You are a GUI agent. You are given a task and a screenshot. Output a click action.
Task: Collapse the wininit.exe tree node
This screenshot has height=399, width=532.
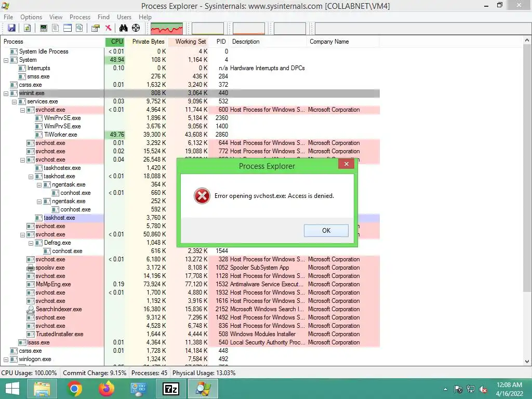tap(6, 94)
